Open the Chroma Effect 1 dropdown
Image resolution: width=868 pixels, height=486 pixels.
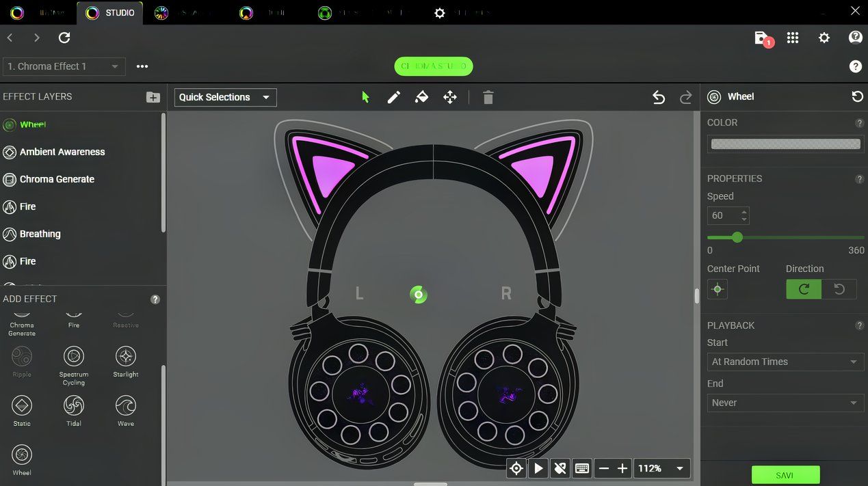click(x=64, y=66)
